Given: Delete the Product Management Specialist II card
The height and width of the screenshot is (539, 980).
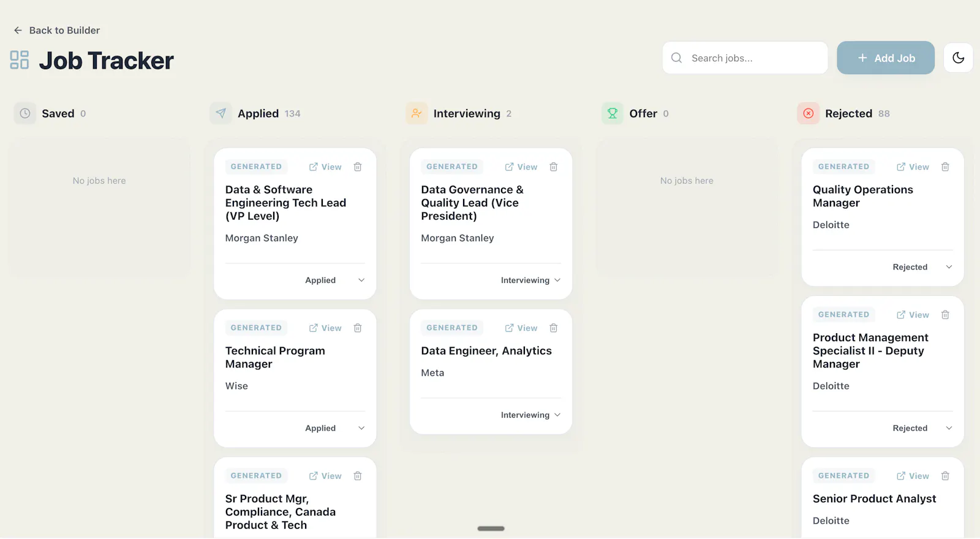Looking at the screenshot, I should [945, 315].
